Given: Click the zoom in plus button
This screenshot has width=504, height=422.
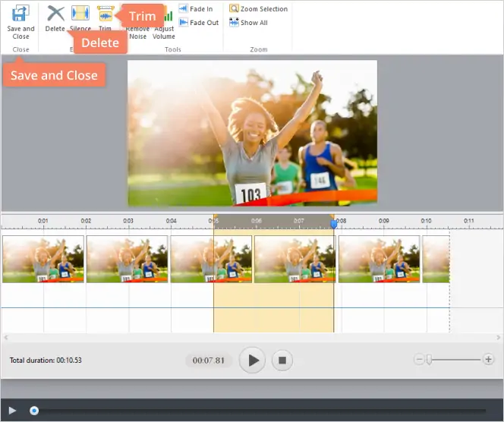Looking at the screenshot, I should pyautogui.click(x=488, y=359).
